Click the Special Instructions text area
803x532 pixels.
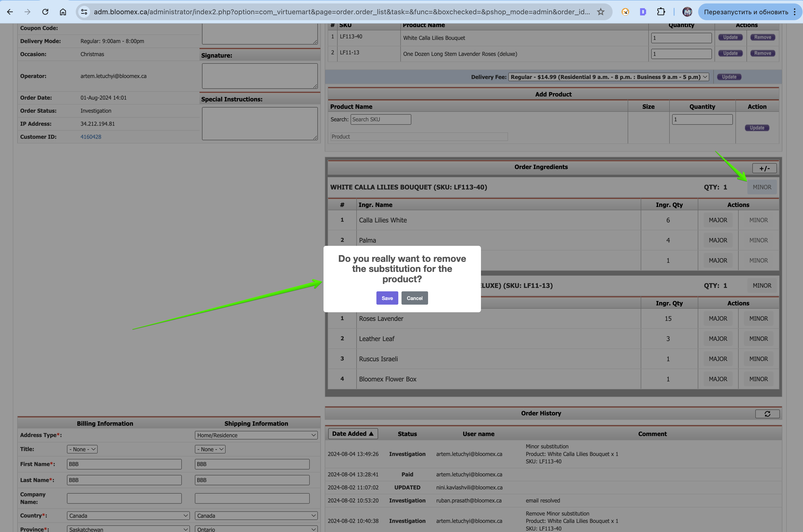point(260,124)
